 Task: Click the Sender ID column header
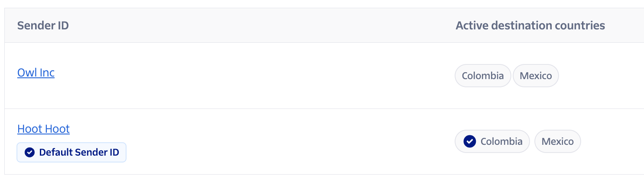click(x=43, y=26)
